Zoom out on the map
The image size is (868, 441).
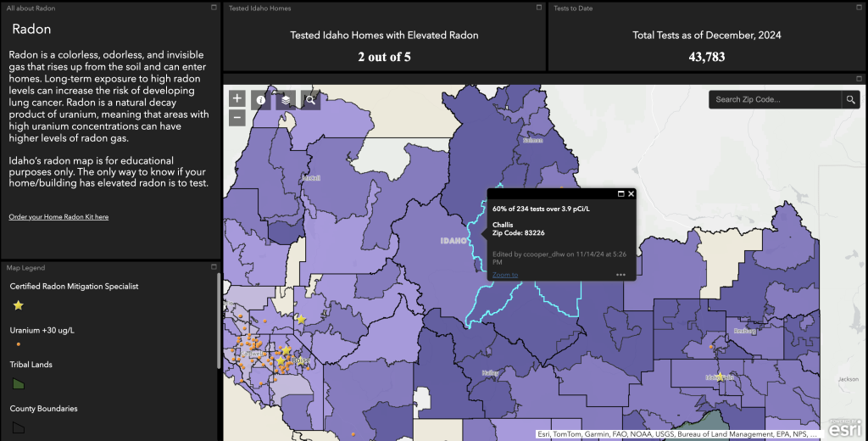point(237,117)
